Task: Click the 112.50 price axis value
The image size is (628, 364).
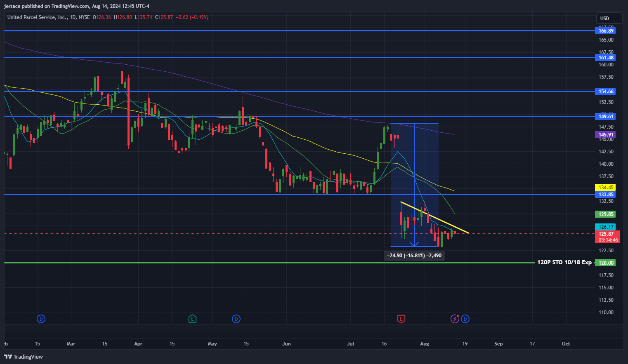Action: (606, 300)
